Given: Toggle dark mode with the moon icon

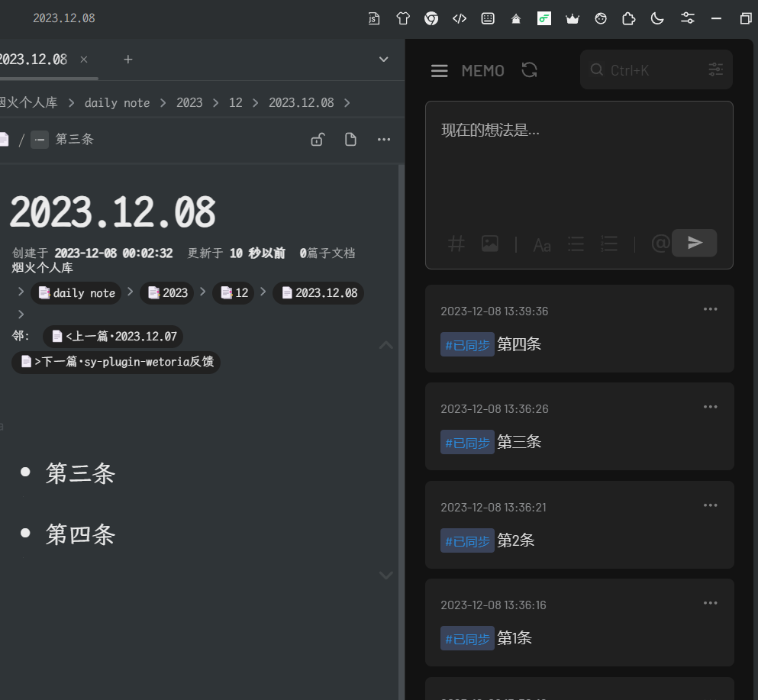Looking at the screenshot, I should tap(657, 18).
